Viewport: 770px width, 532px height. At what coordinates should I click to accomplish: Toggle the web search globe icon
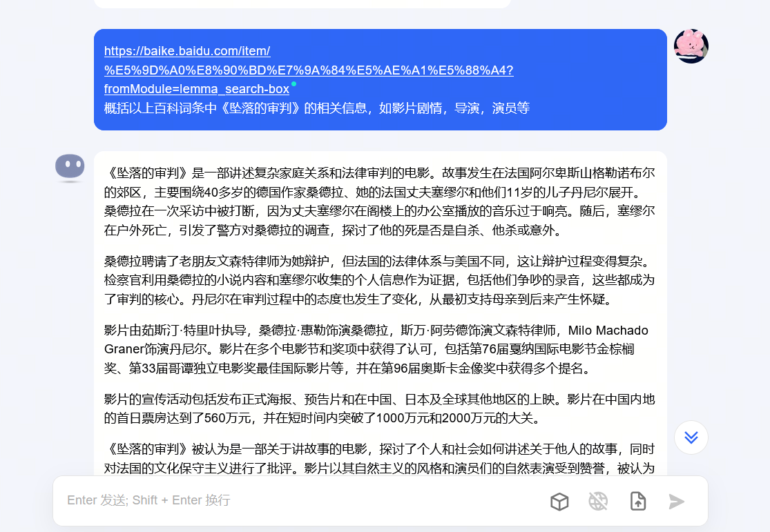598,502
